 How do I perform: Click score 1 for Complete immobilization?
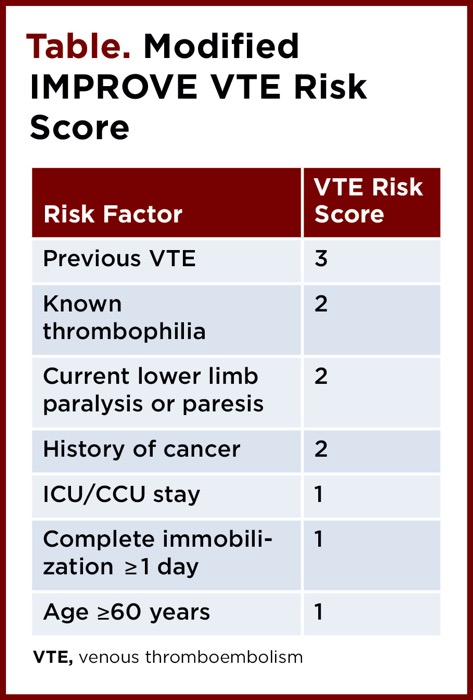pyautogui.click(x=319, y=540)
